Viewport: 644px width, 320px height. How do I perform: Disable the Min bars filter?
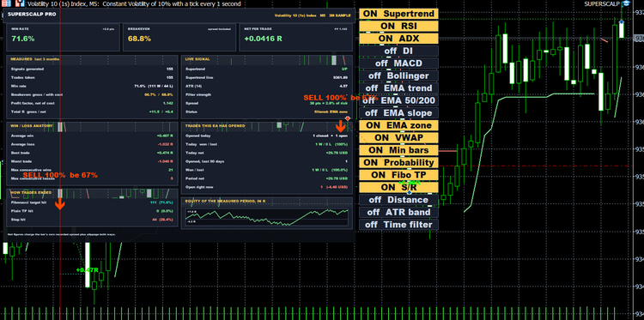pyautogui.click(x=398, y=150)
